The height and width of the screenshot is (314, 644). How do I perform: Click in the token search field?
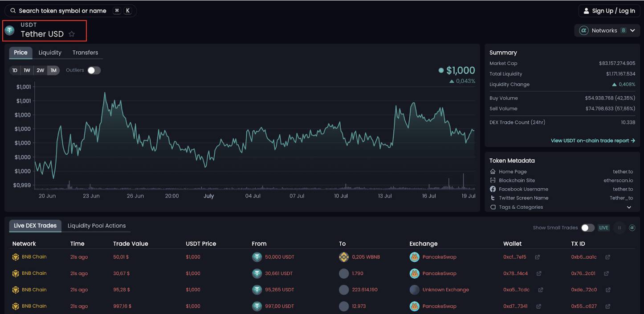coord(70,11)
